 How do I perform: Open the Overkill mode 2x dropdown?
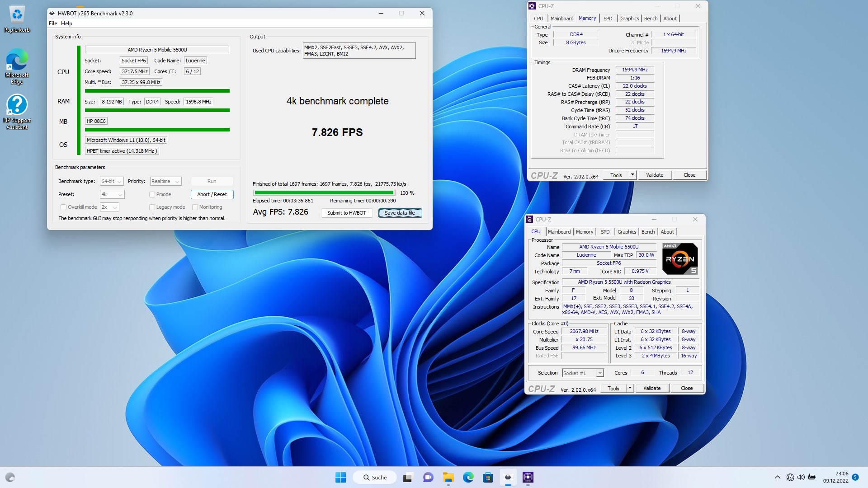pos(109,207)
